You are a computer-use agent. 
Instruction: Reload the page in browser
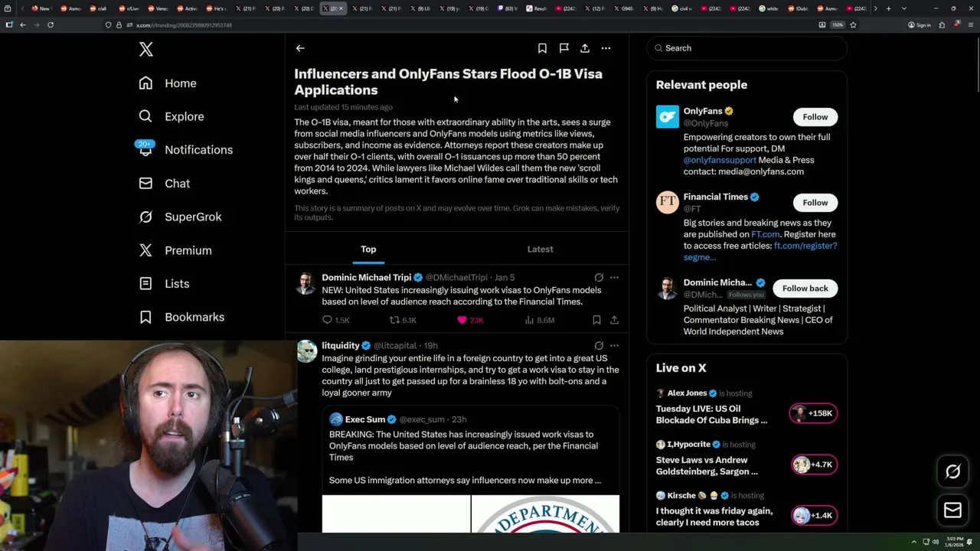click(51, 24)
